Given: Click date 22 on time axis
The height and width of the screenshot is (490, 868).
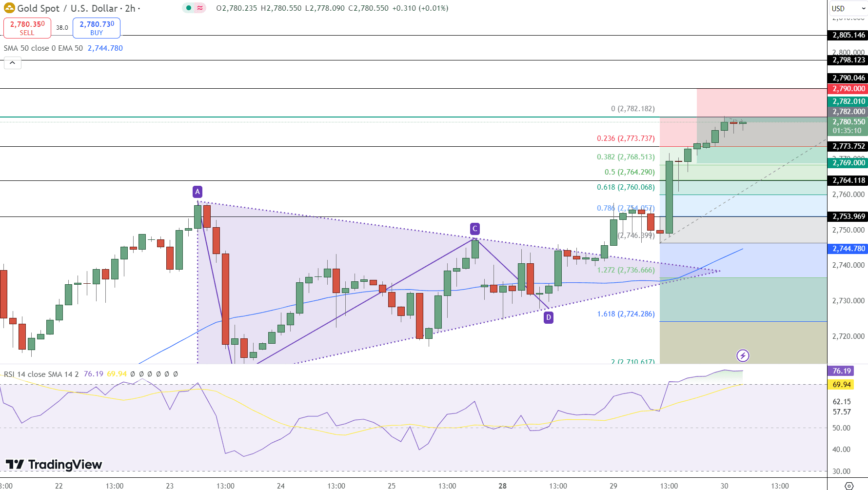Looking at the screenshot, I should click(x=59, y=486).
